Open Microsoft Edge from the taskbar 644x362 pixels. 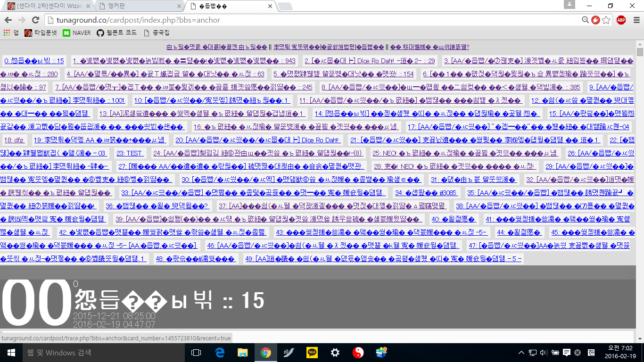[220, 353]
